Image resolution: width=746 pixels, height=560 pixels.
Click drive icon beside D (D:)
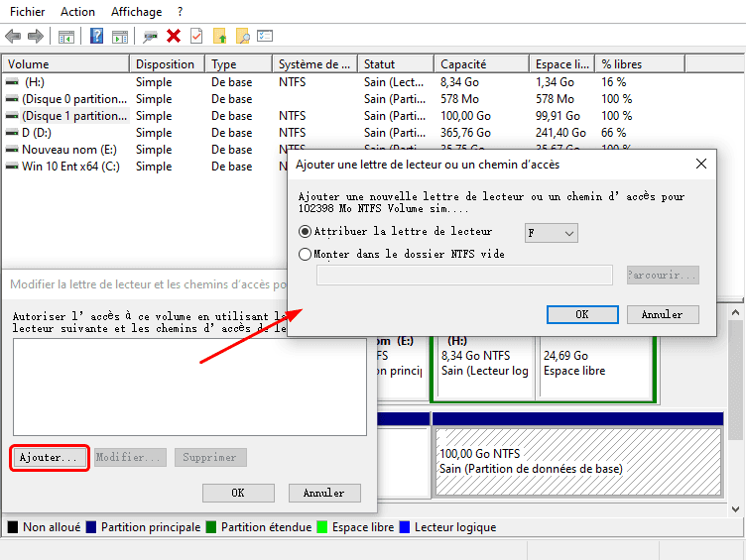[12, 133]
